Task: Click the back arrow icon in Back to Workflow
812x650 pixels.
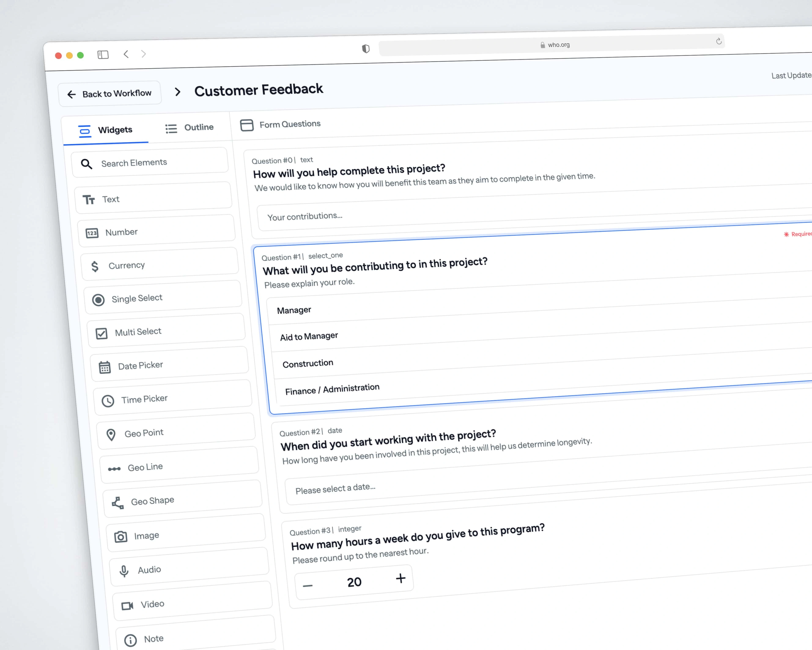Action: point(71,94)
